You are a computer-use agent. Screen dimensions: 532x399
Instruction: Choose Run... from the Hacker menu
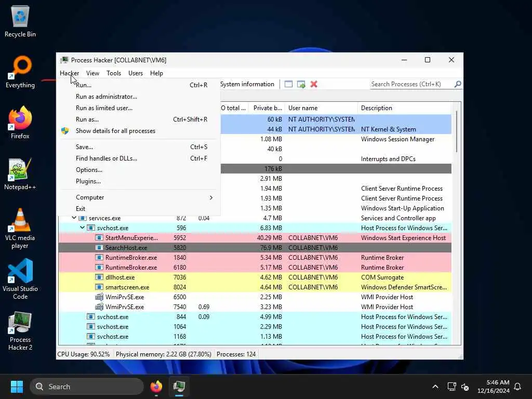coord(139,85)
